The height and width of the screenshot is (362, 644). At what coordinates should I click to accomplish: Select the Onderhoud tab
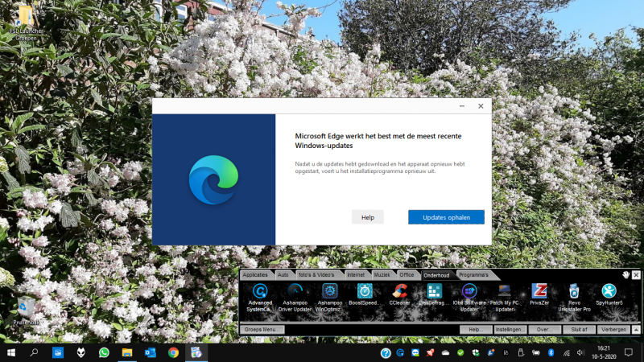[436, 275]
